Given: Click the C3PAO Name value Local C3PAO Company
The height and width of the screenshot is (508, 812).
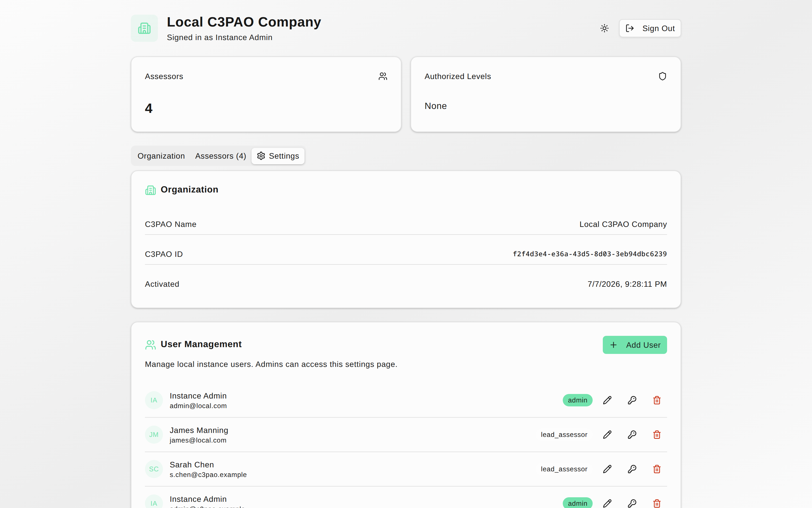Looking at the screenshot, I should pyautogui.click(x=623, y=224).
